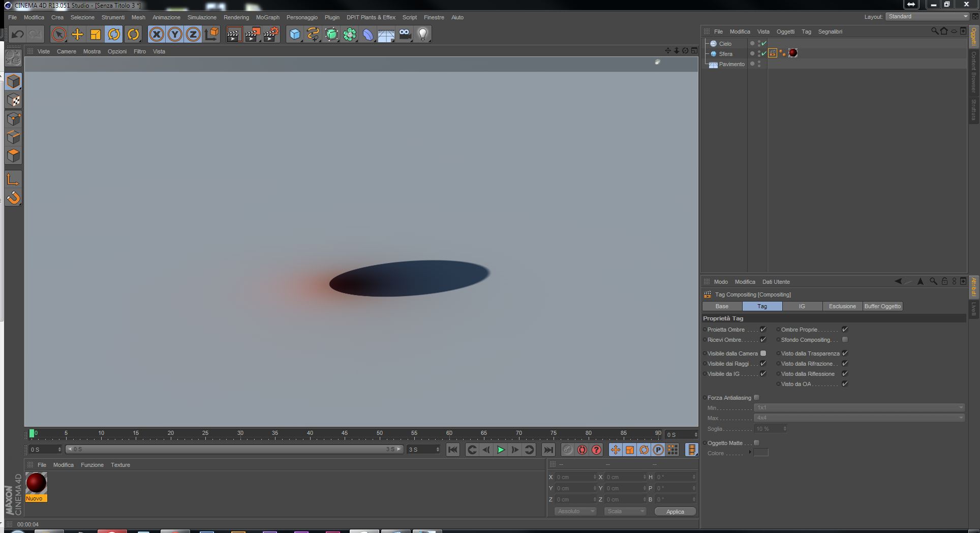980x533 pixels.
Task: Enable Visibile dalla Camera checkbox
Action: (x=763, y=353)
